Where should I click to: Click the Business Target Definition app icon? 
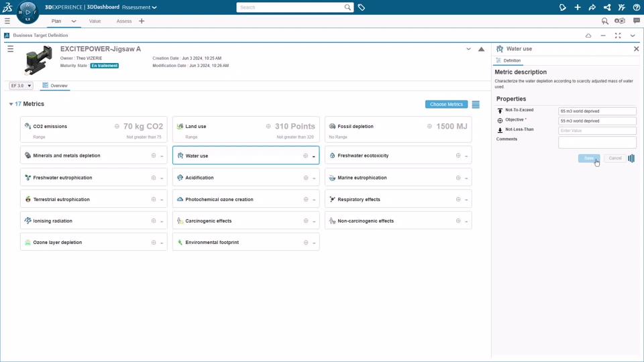(x=7, y=36)
